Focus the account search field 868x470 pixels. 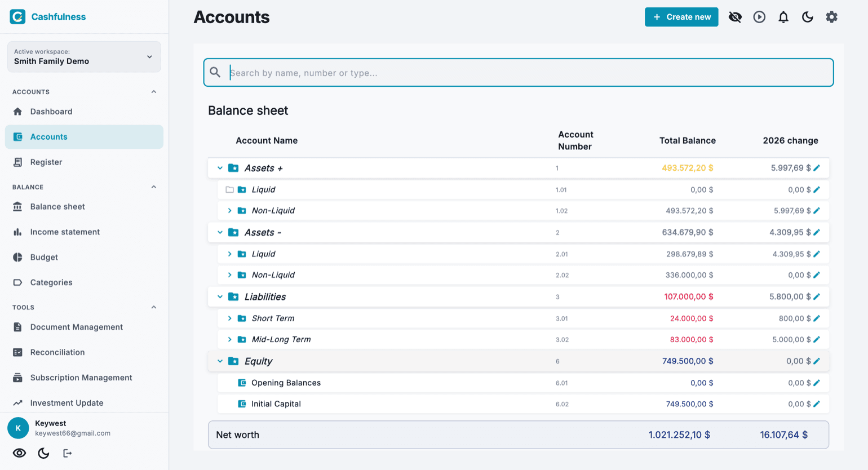tap(519, 73)
